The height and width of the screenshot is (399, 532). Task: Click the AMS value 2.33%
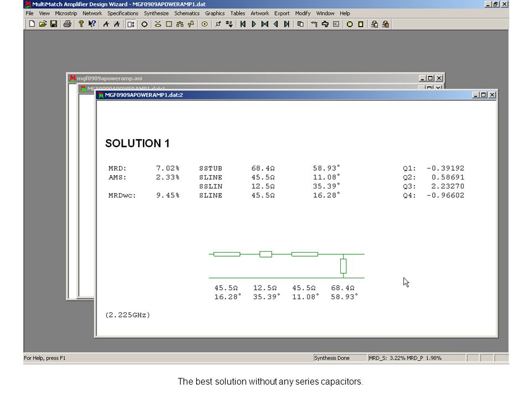tap(167, 177)
